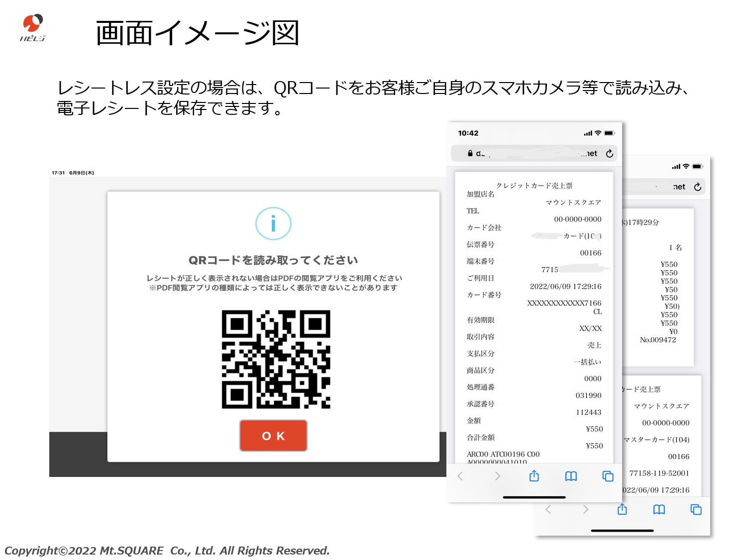Click "2022/06/09 17:29:16" on the front phone
The height and width of the screenshot is (560, 742).
pyautogui.click(x=566, y=286)
